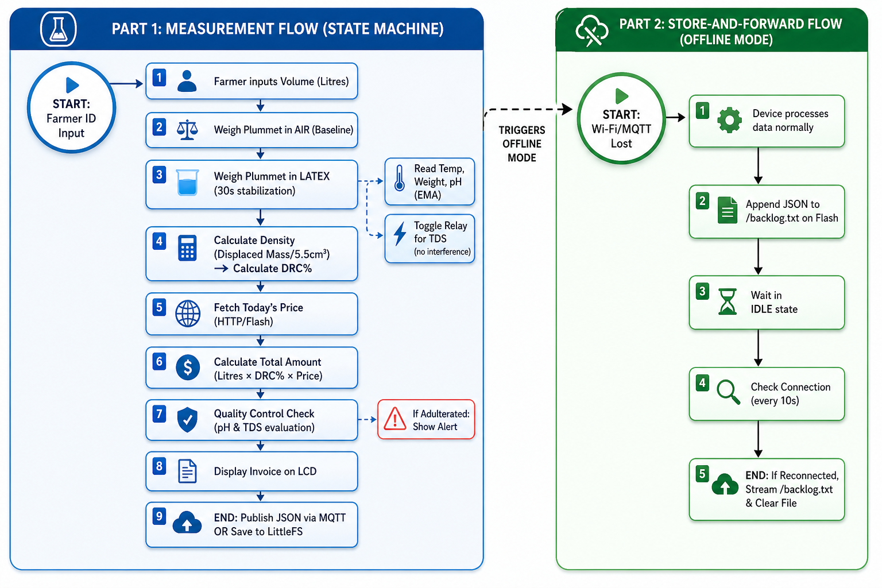Click the dollar sign icon beside Calculate Total Amount
The height and width of the screenshot is (588, 882).
tap(188, 367)
